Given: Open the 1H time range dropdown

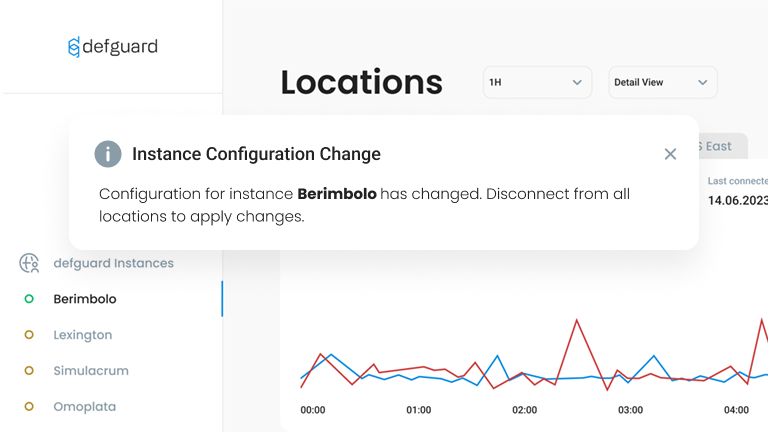Looking at the screenshot, I should pos(537,82).
